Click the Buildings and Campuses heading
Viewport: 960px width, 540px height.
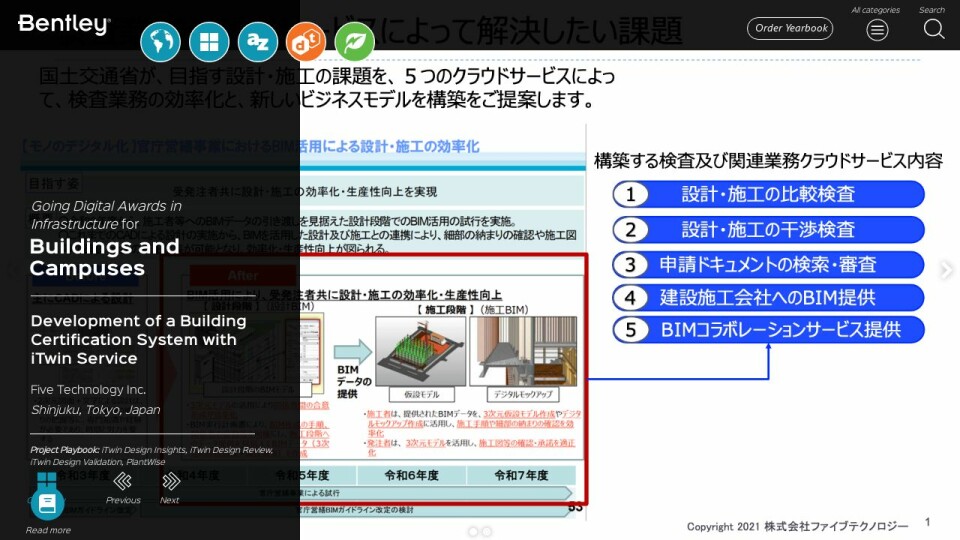[x=104, y=257]
